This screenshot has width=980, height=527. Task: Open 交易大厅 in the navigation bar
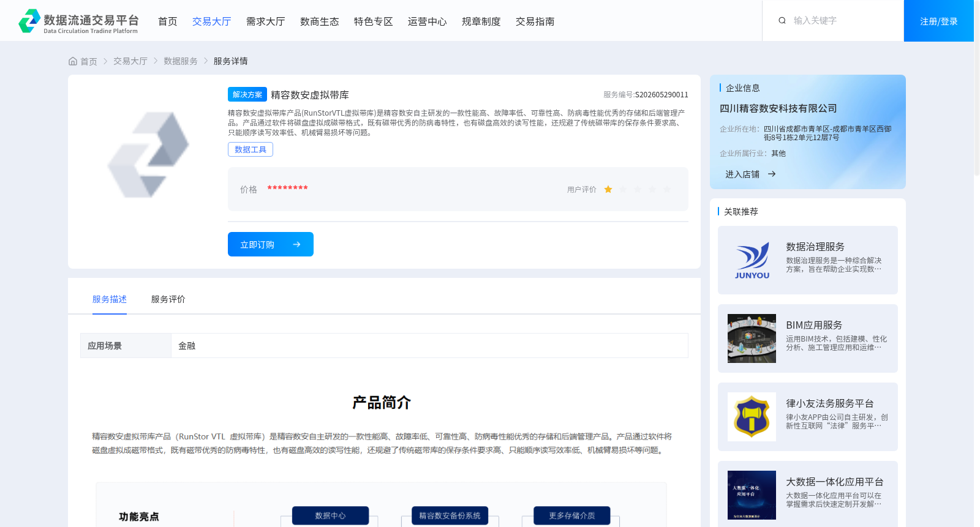(212, 21)
